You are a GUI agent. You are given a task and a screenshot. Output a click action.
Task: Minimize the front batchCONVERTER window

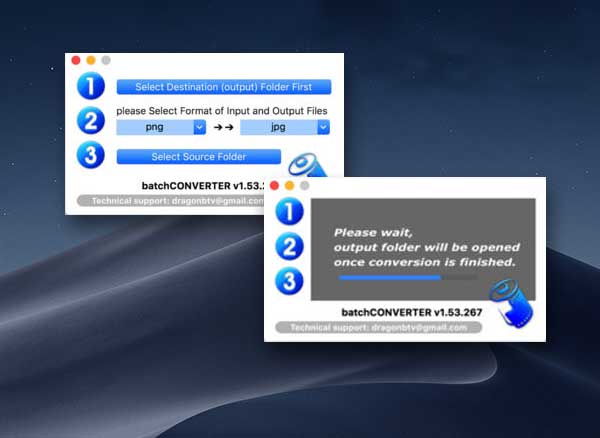(x=289, y=186)
